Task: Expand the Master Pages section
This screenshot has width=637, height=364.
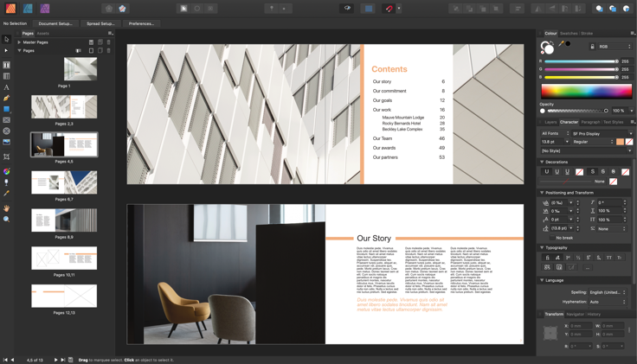Action: click(x=19, y=42)
